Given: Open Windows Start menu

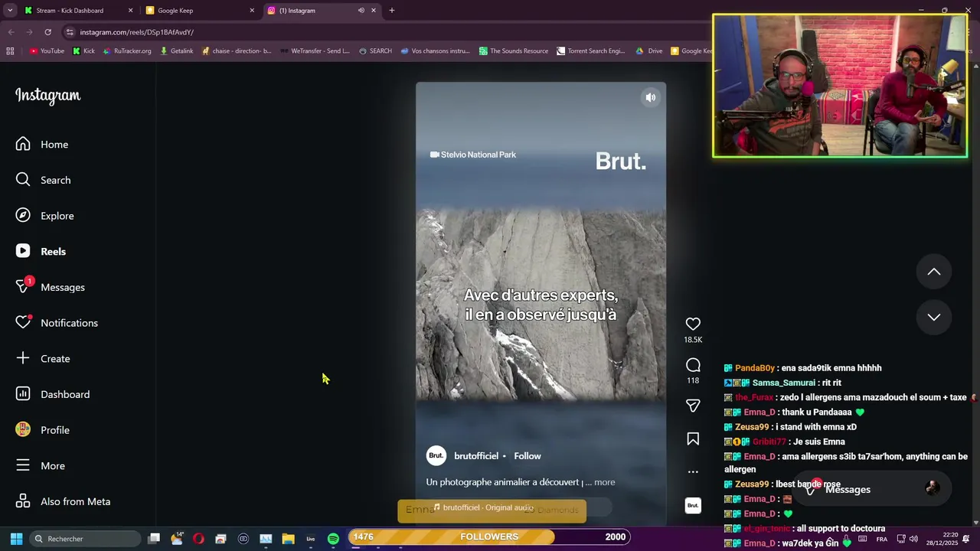Looking at the screenshot, I should (x=16, y=539).
